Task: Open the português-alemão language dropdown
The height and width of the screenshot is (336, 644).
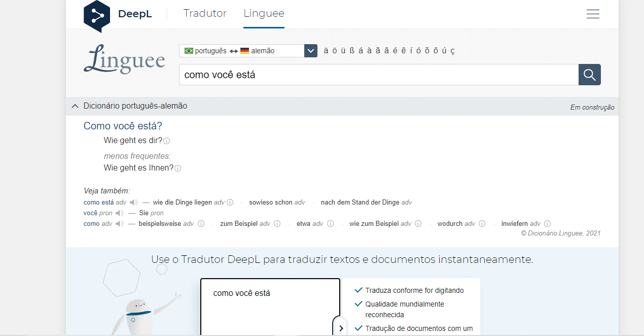Action: (310, 50)
